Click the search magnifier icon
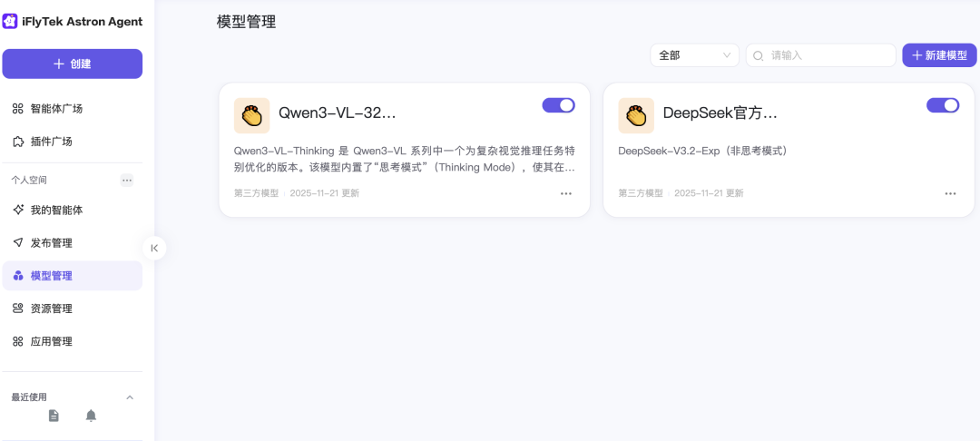 coord(758,55)
